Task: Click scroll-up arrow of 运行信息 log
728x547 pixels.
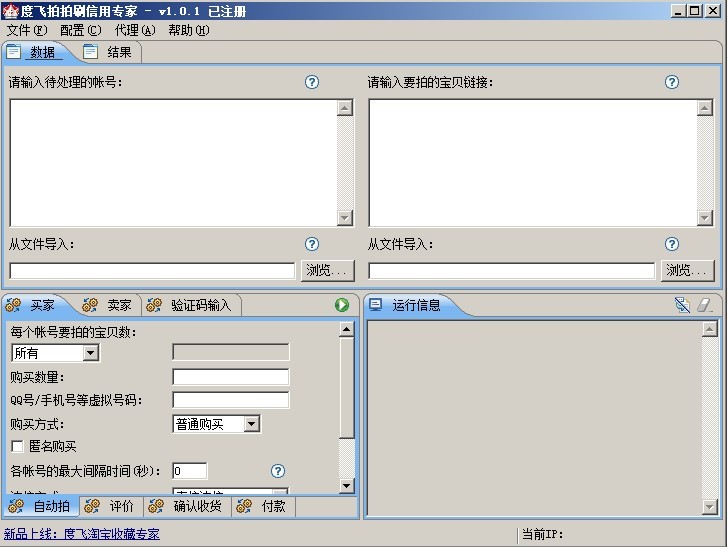Action: (x=709, y=330)
